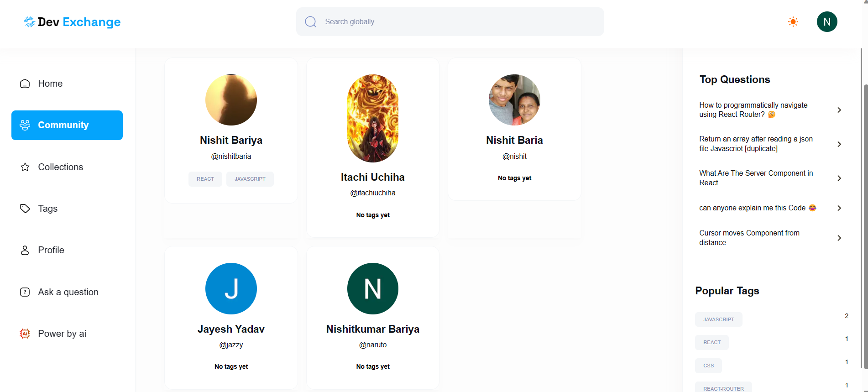Viewport: 868px width, 392px height.
Task: Expand the React Router navigation question chevron
Action: coord(839,110)
